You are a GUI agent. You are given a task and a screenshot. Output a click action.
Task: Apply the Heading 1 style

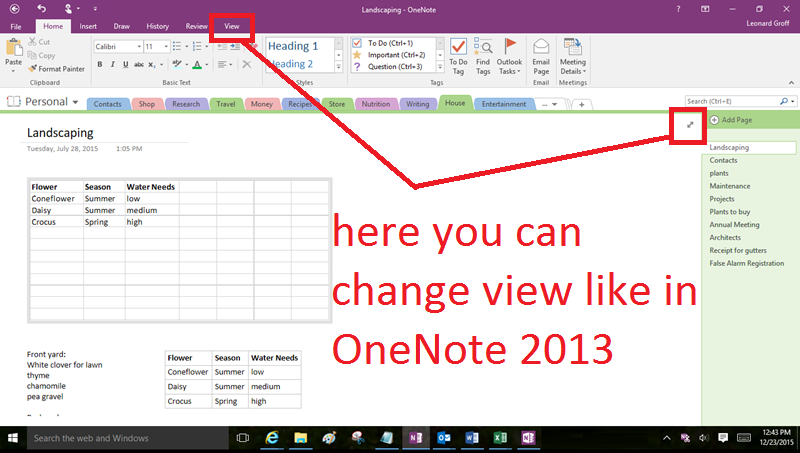[x=293, y=46]
